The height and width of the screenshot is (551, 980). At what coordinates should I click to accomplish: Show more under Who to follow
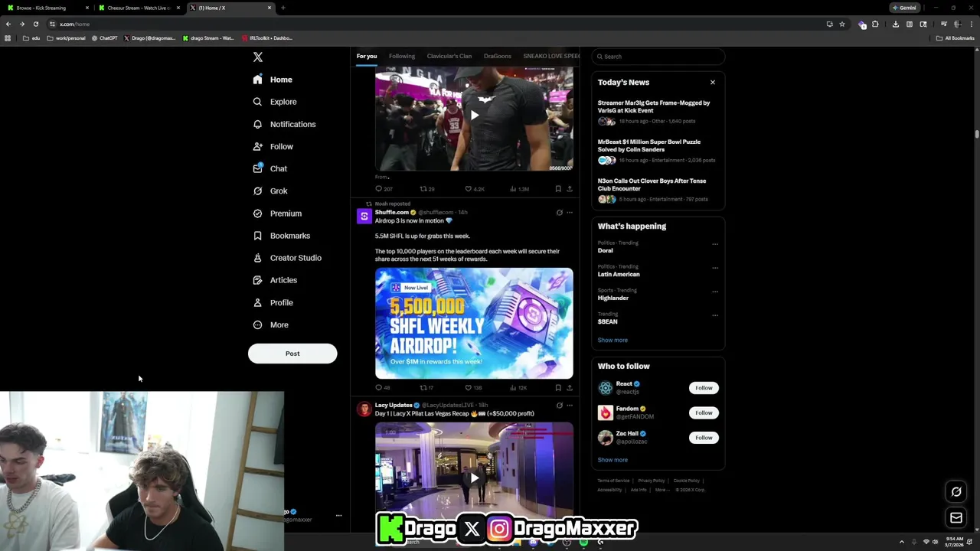click(612, 460)
